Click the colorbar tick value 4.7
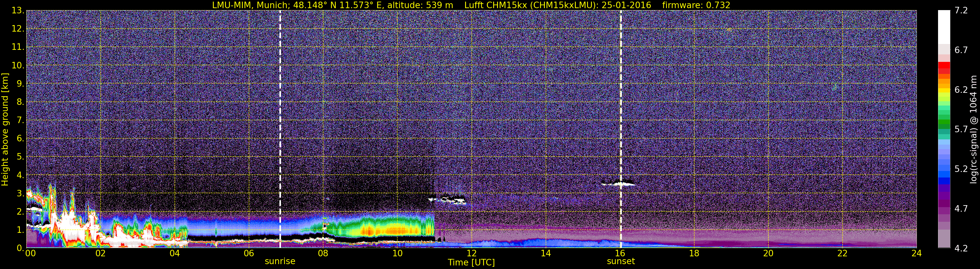This screenshot has height=269, width=980. point(961,208)
